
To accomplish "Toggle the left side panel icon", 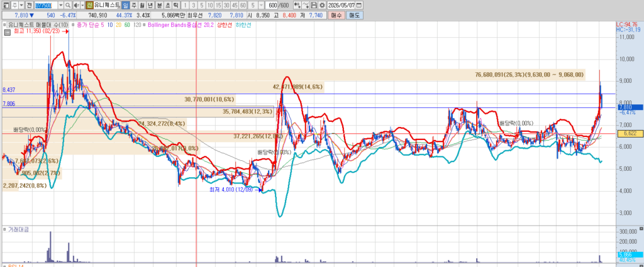I will [x=6, y=5].
